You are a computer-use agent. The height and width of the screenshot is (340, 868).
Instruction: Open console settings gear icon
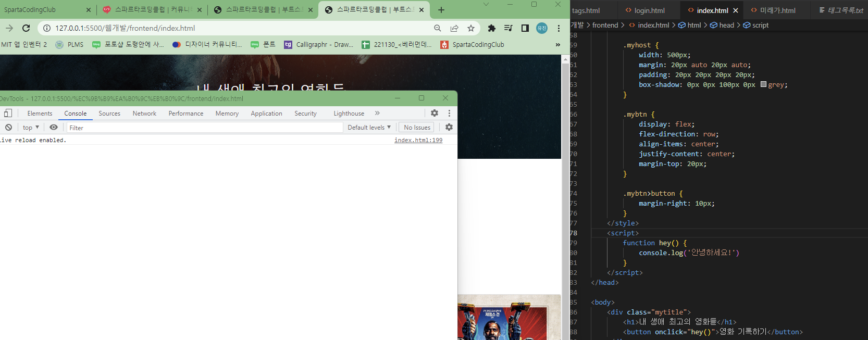(449, 127)
